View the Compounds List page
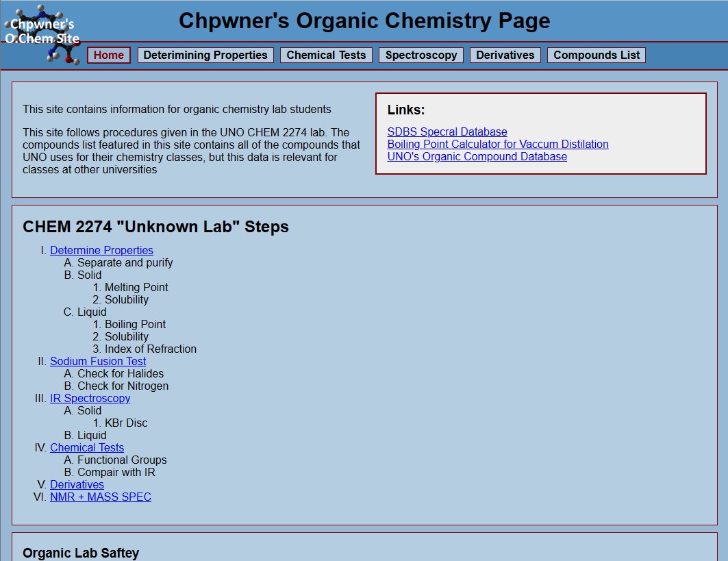Screen dimensions: 728x561 [596, 55]
